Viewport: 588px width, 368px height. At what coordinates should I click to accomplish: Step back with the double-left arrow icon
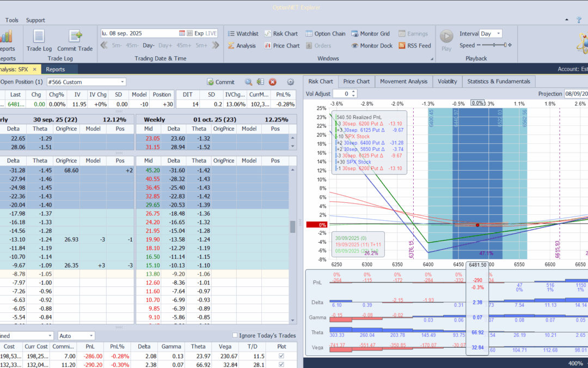pos(104,45)
